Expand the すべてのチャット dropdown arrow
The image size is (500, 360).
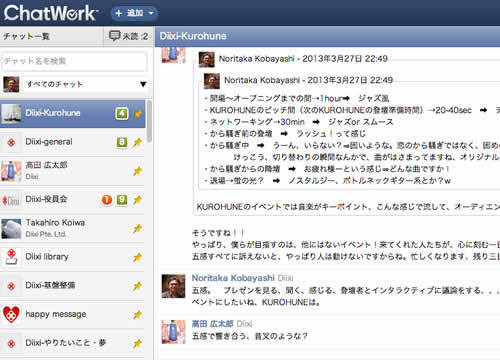[143, 84]
